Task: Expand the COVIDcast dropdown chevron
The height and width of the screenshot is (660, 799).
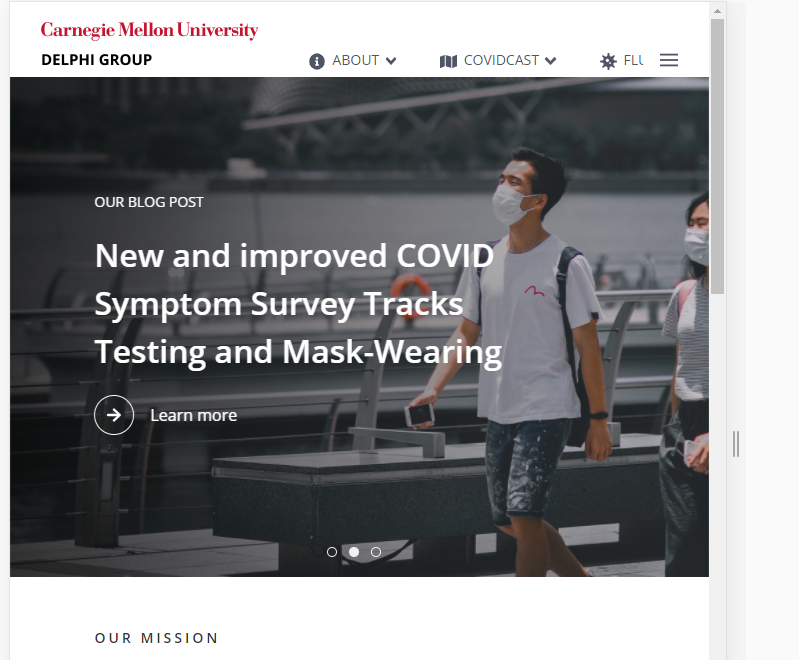Action: coord(550,61)
